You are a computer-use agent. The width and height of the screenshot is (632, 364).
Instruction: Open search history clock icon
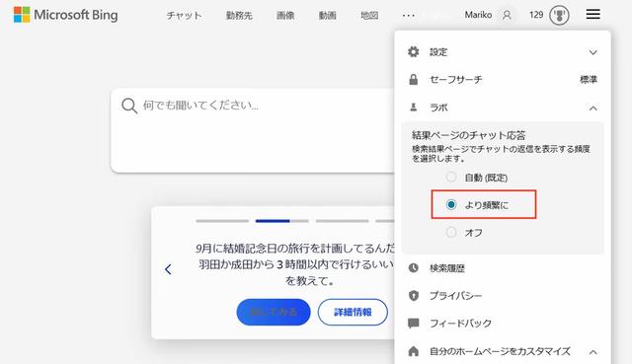(413, 267)
